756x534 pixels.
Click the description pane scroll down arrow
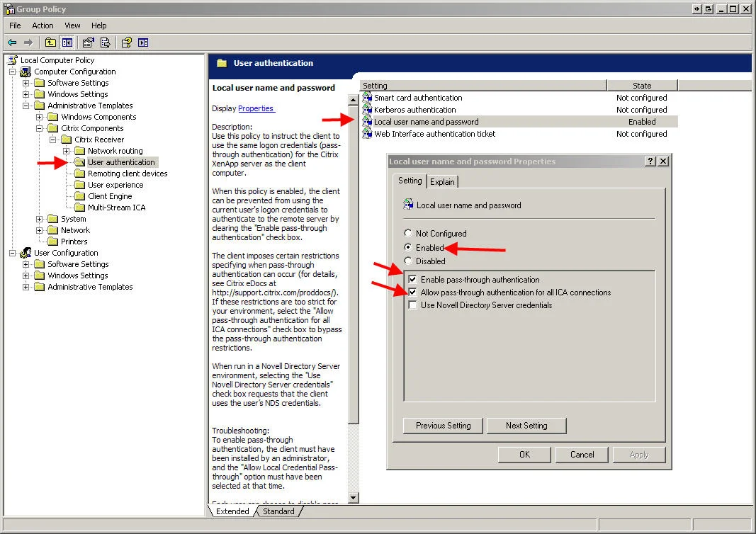[x=354, y=498]
